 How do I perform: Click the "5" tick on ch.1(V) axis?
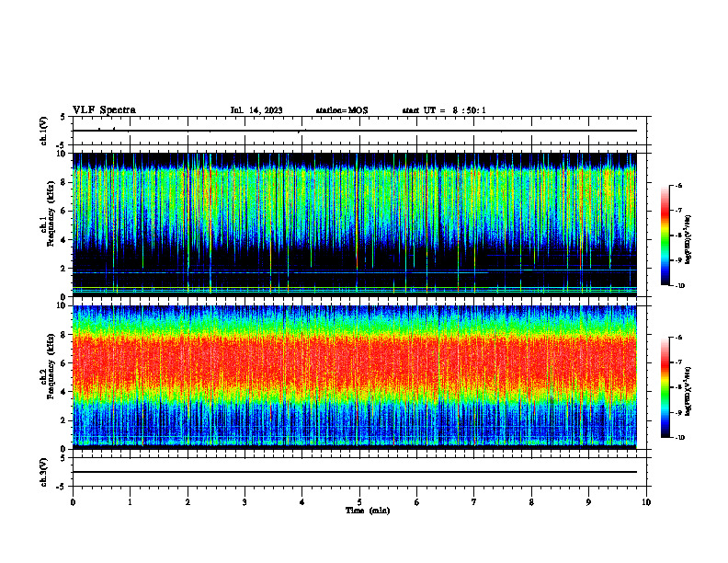pos(64,117)
